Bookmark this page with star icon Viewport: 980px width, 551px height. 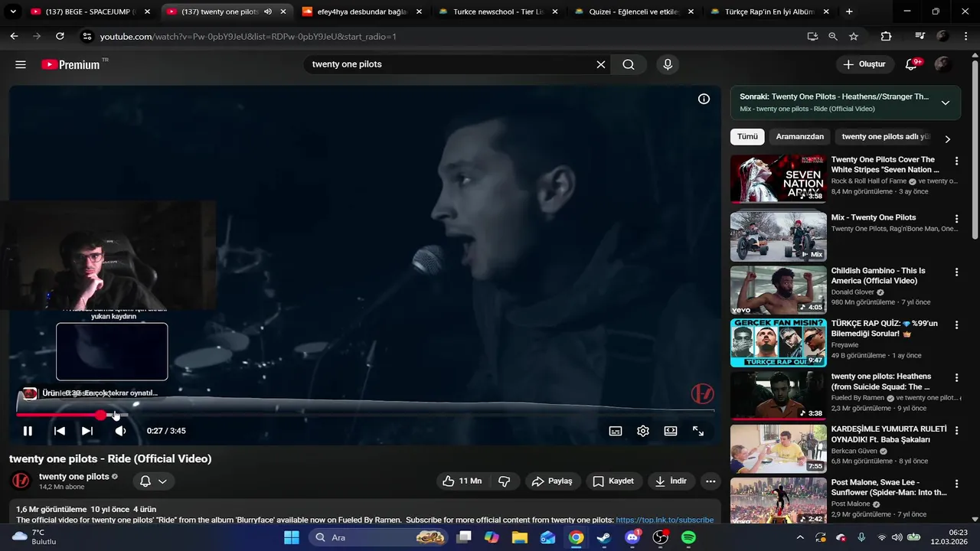pyautogui.click(x=854, y=36)
